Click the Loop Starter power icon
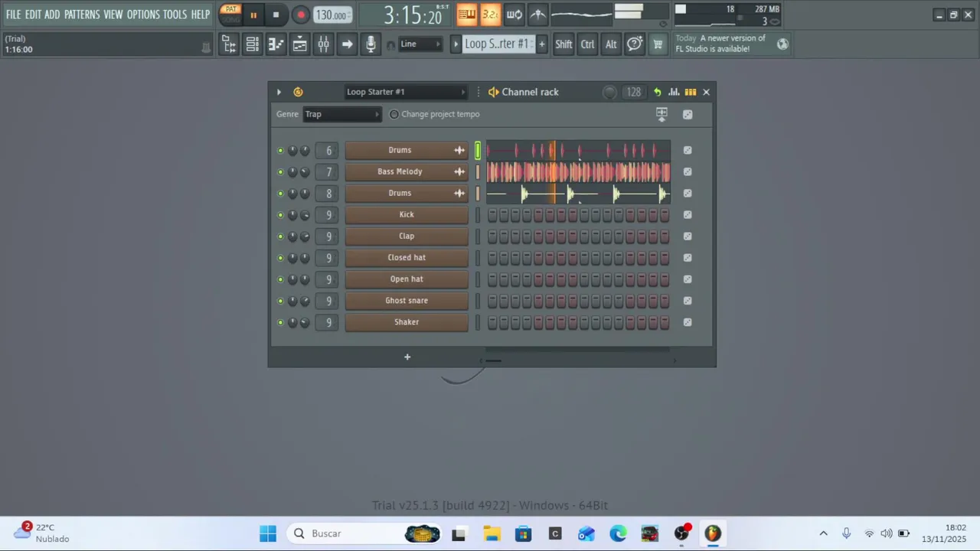Screen dimensions: 980x551 coord(298,92)
